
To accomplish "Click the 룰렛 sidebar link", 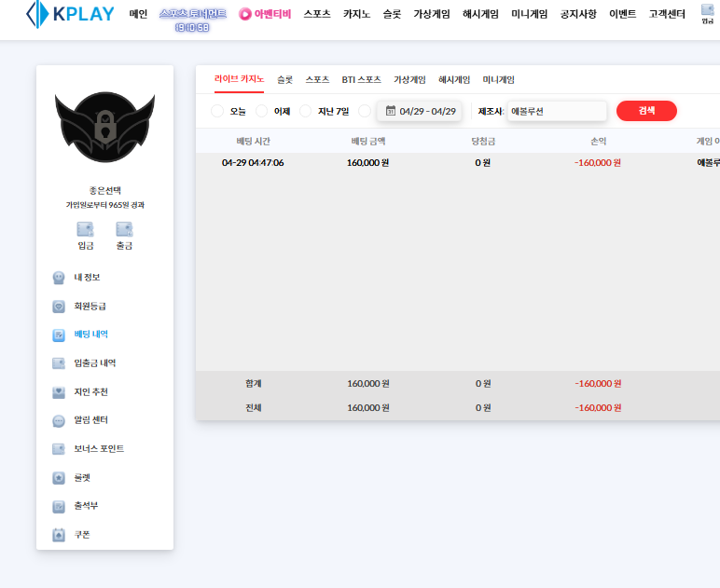I will click(82, 478).
